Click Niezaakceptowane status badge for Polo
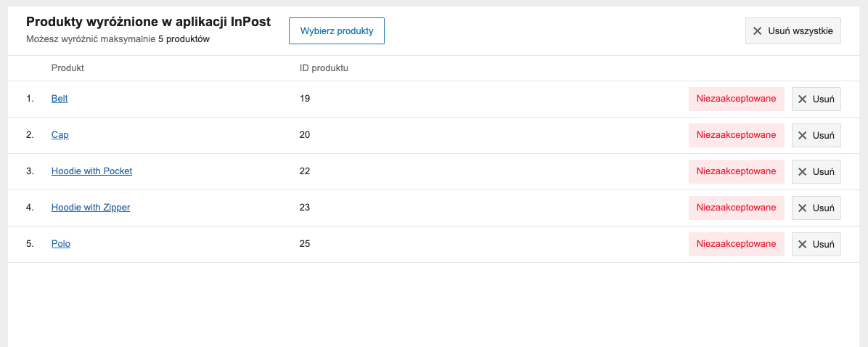The height and width of the screenshot is (347, 868). (736, 244)
